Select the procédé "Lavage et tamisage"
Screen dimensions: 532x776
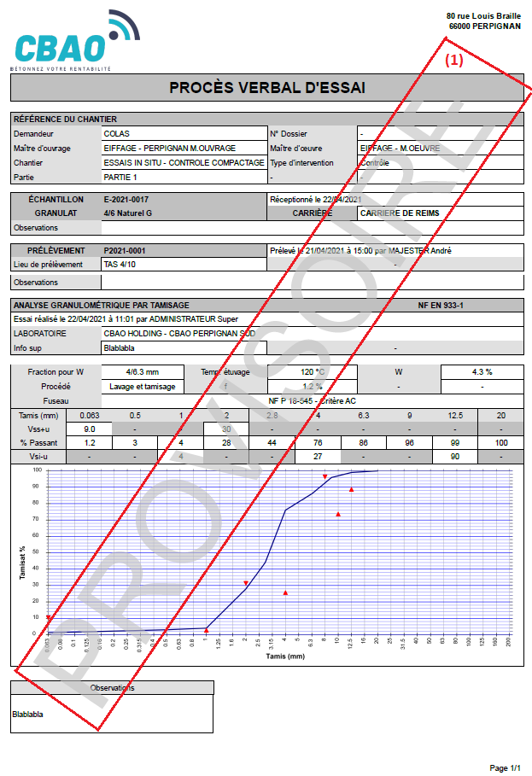pos(143,387)
